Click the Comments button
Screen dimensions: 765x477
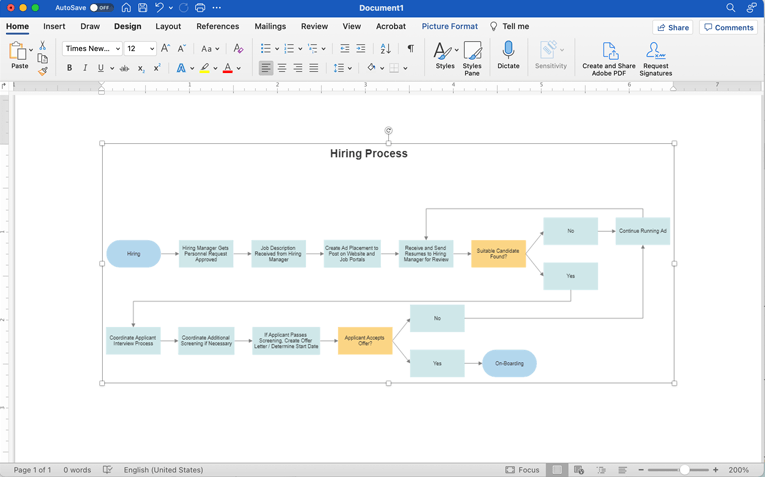click(x=729, y=27)
